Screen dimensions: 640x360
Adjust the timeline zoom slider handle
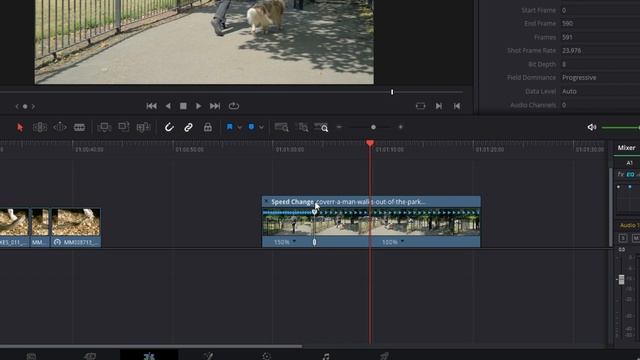373,127
